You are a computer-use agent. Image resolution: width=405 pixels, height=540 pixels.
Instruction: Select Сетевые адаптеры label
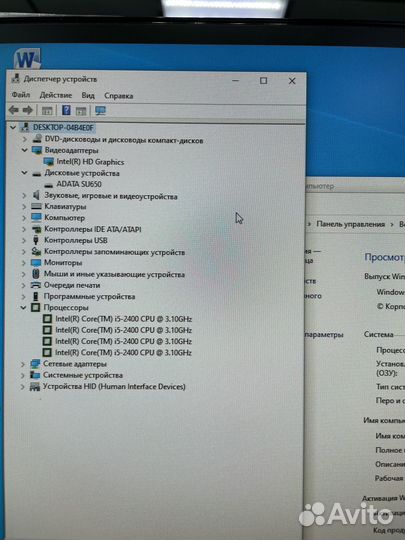tap(75, 364)
